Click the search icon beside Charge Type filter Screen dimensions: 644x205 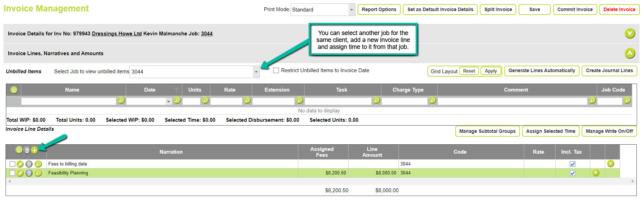(x=432, y=100)
